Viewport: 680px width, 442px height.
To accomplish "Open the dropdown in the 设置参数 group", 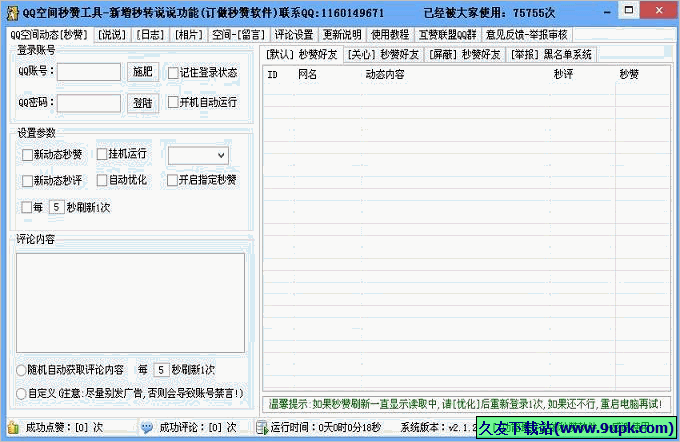I will [198, 155].
